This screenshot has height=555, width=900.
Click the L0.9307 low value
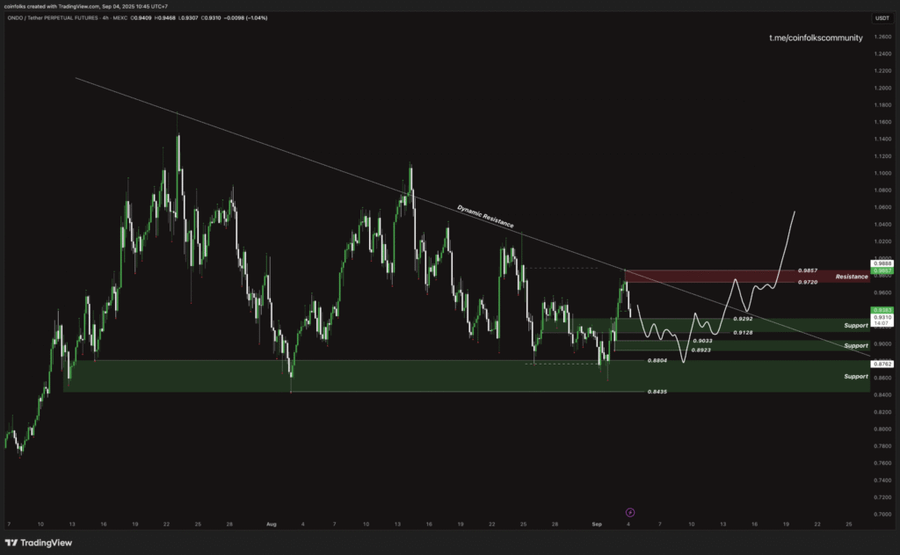click(x=188, y=18)
